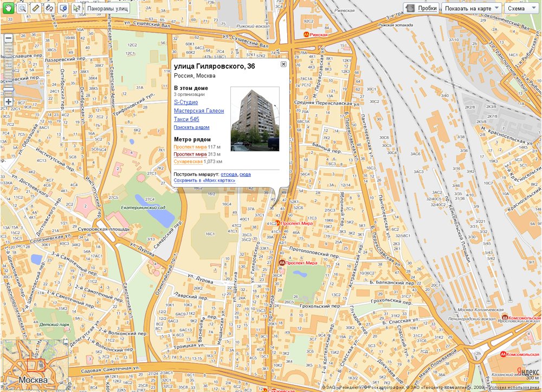The width and height of the screenshot is (542, 392).
Task: Click Сохранить в «Моих картах» link
Action: pos(205,181)
